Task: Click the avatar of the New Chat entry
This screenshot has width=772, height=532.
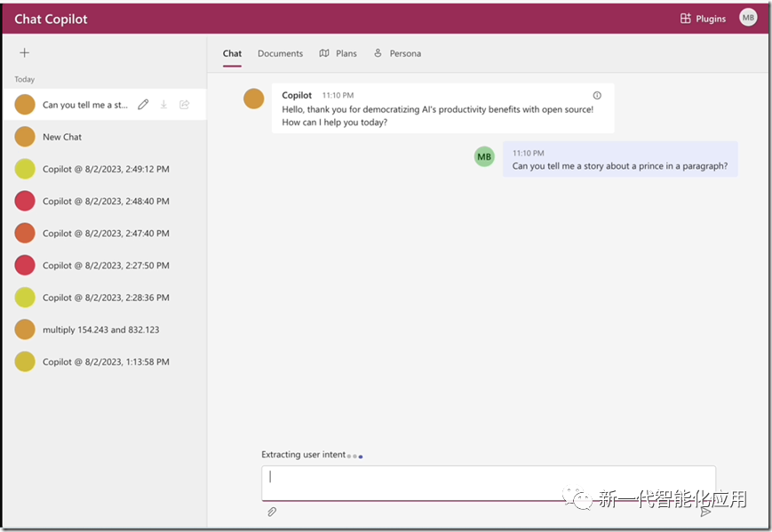Action: (25, 137)
